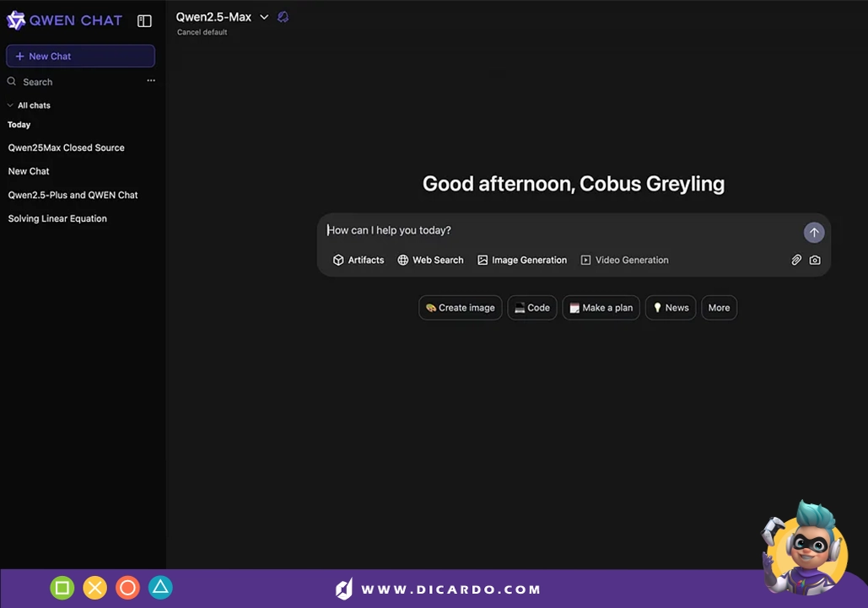
Task: Click the Qwen Chat logo icon
Action: pyautogui.click(x=15, y=20)
